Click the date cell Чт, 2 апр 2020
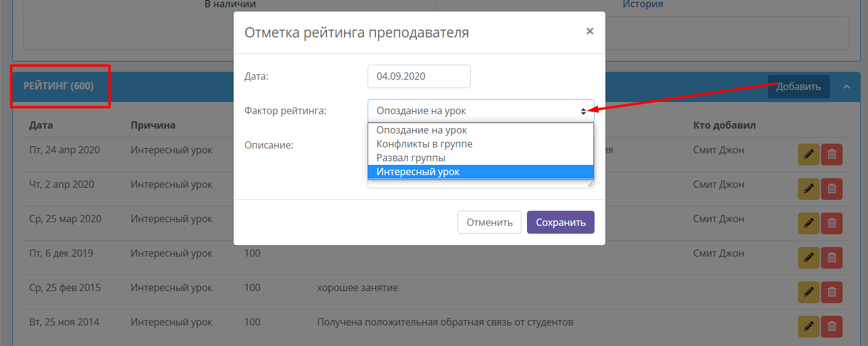 [x=62, y=184]
